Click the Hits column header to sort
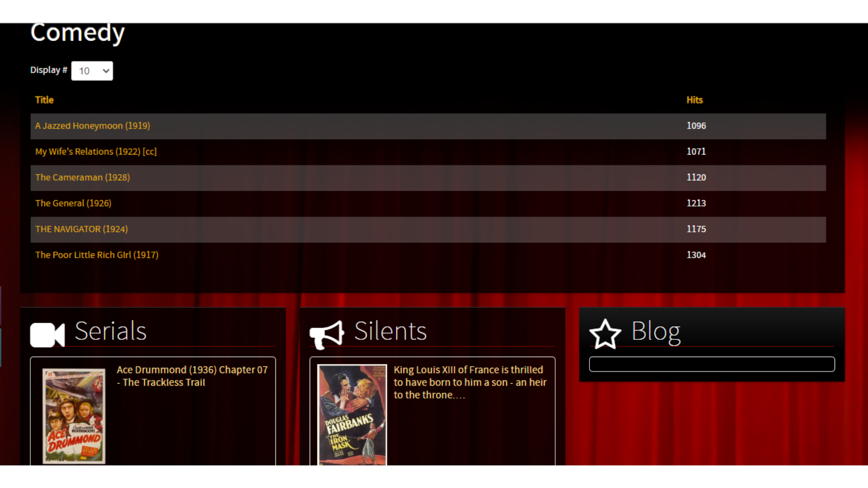 (694, 99)
